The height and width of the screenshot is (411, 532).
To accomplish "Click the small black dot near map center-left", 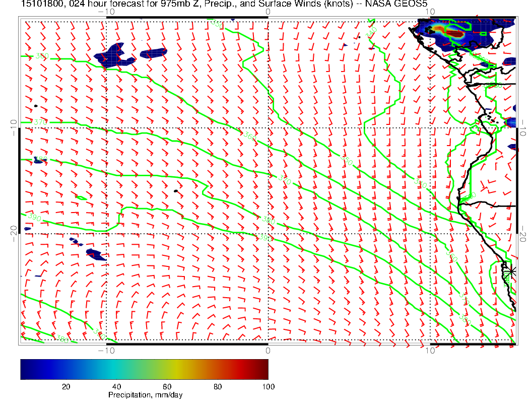I will 175,191.
